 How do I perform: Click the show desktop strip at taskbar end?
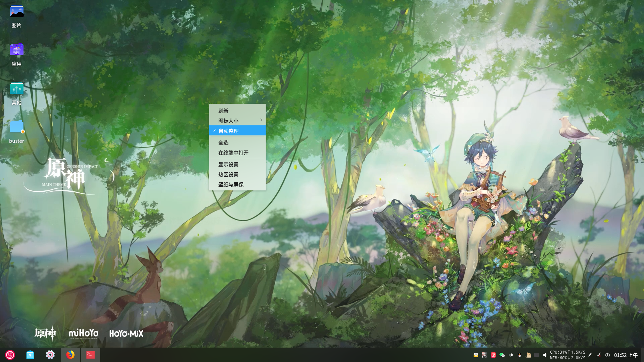coord(642,355)
